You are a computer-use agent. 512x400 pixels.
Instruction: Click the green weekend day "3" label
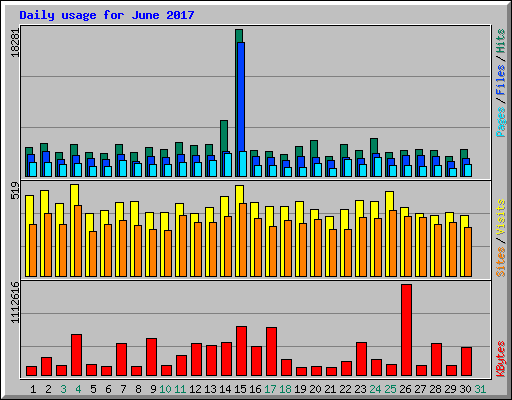point(63,389)
